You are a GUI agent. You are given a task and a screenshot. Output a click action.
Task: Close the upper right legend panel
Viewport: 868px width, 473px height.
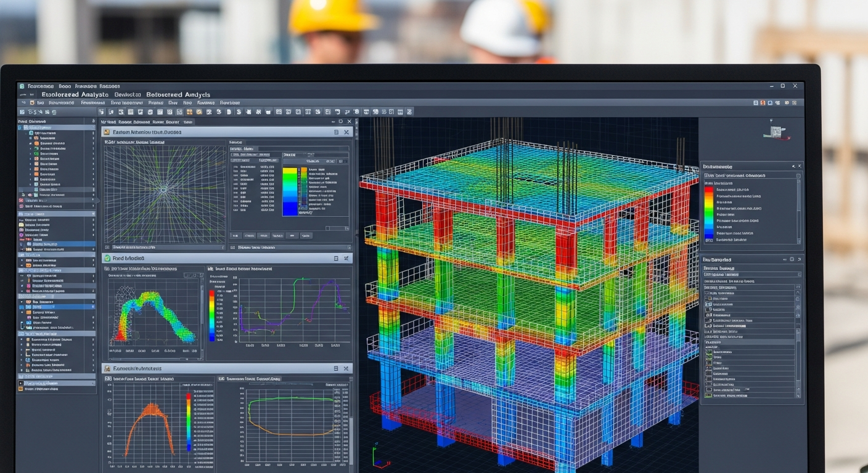pos(800,166)
